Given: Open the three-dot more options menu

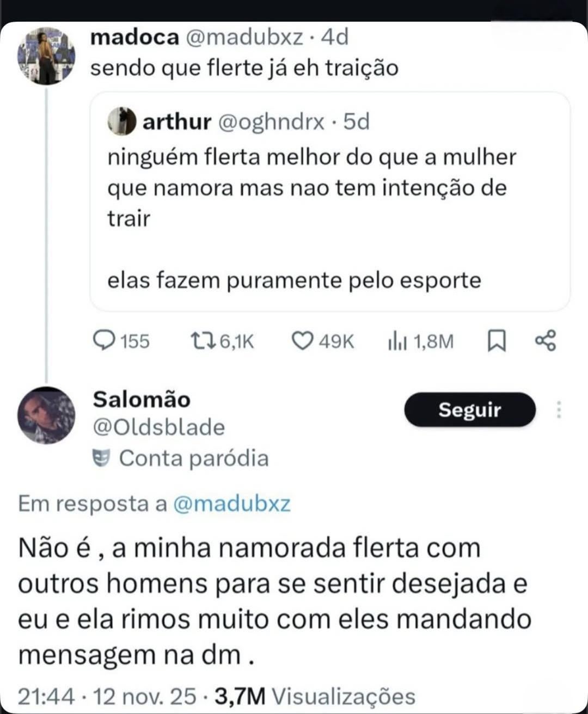Looking at the screenshot, I should [559, 410].
